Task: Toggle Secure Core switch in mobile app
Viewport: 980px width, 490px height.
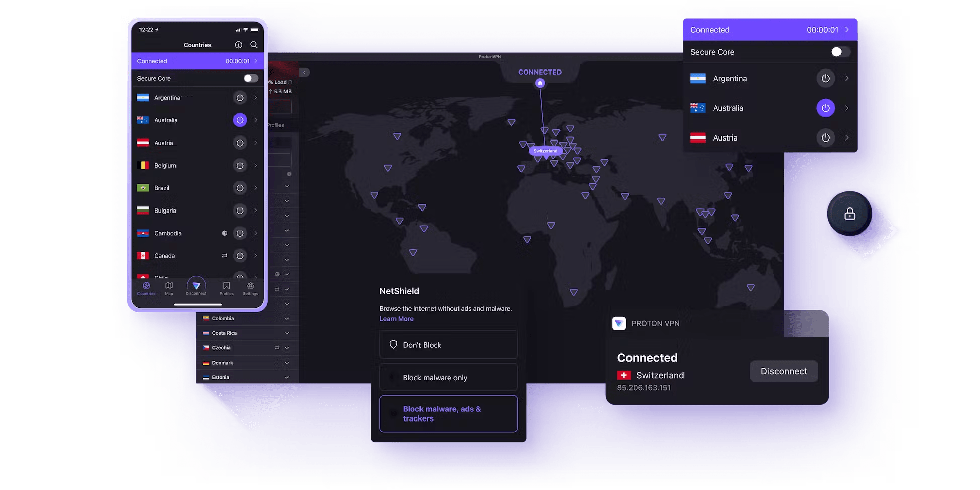Action: pos(250,78)
